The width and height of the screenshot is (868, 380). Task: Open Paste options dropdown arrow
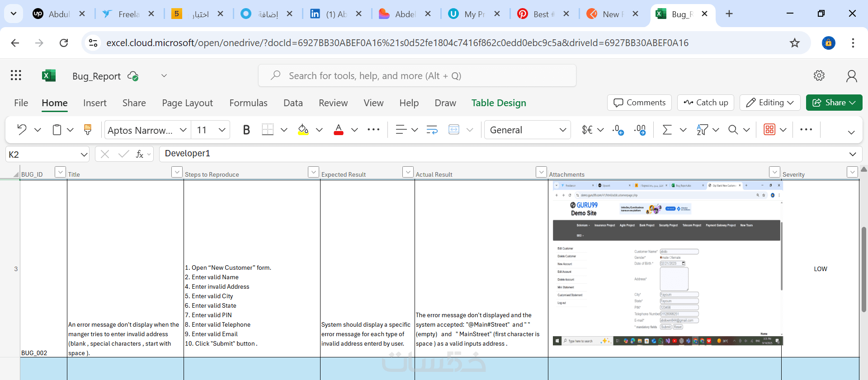point(70,130)
